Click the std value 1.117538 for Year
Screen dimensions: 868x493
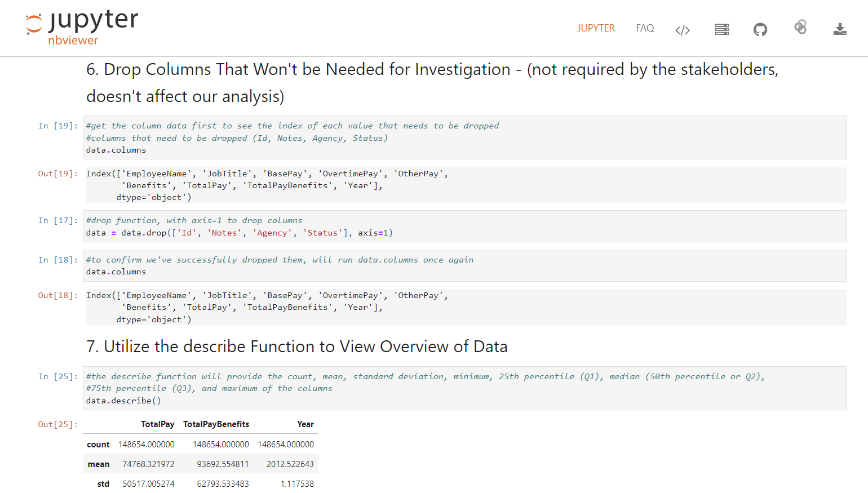tap(297, 484)
